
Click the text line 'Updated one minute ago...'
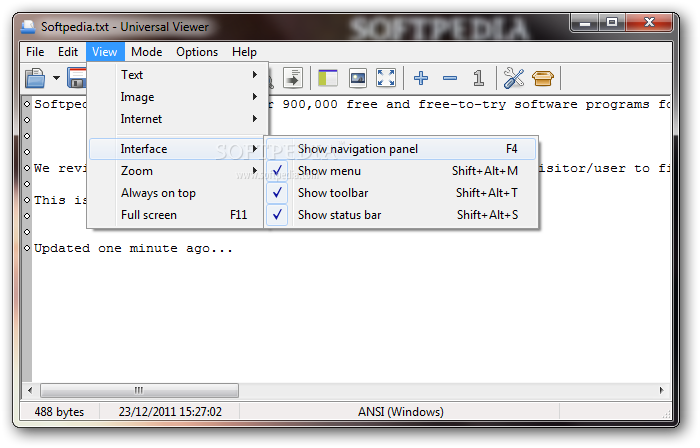click(x=133, y=248)
